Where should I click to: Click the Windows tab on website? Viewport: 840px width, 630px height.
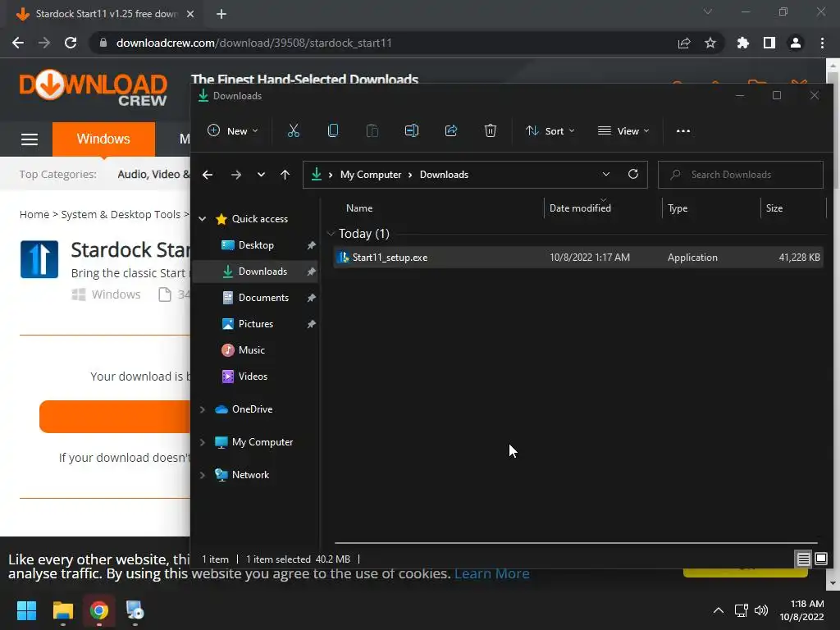(x=103, y=139)
